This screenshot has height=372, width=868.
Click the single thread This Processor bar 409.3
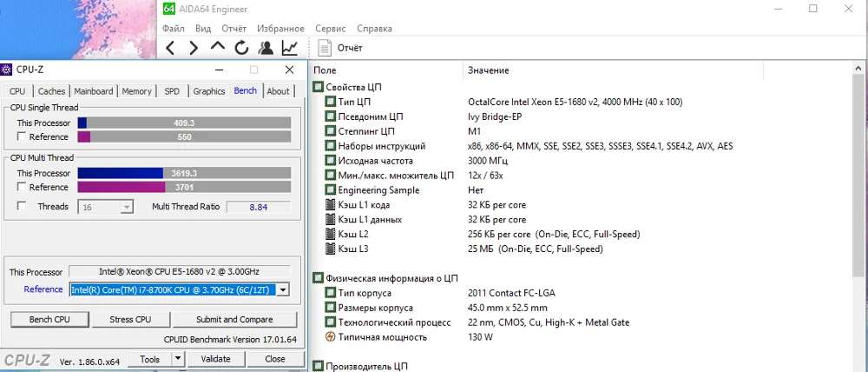184,123
